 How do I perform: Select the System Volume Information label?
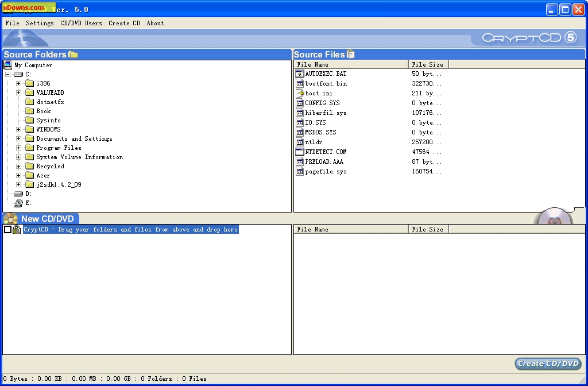tap(79, 157)
